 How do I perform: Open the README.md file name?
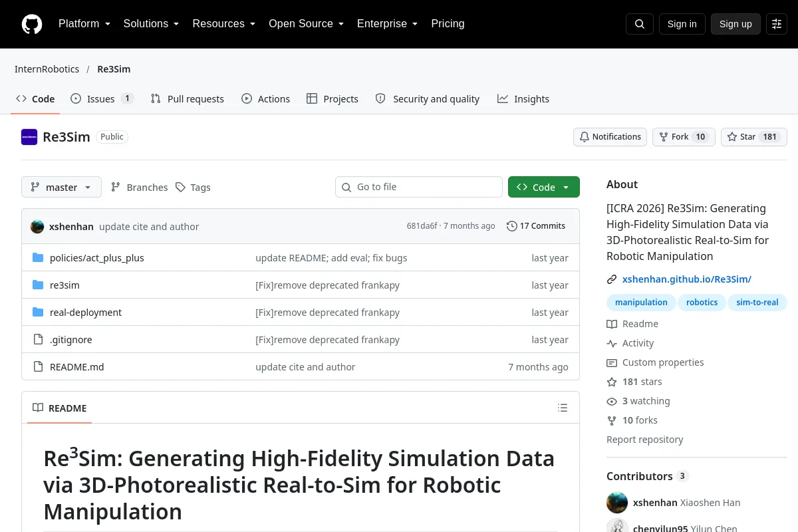tap(77, 367)
